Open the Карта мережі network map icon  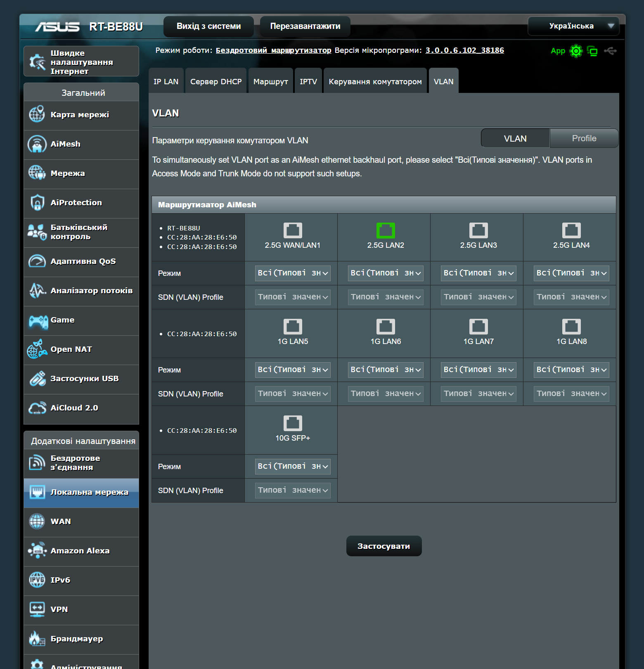[x=37, y=114]
